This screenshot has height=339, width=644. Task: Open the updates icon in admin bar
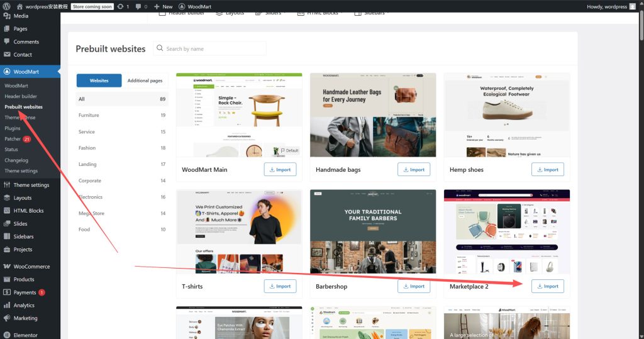tap(121, 6)
